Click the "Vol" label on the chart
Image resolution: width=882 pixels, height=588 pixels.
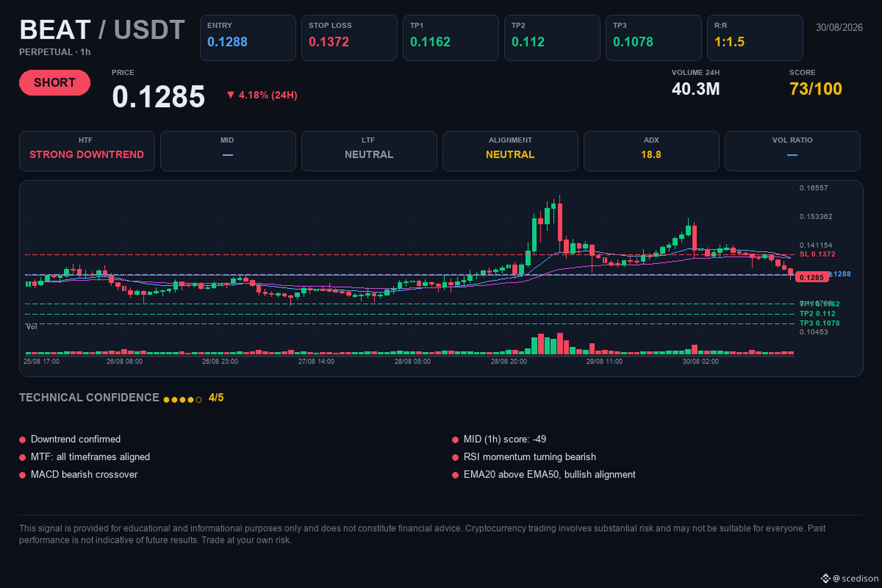[32, 327]
